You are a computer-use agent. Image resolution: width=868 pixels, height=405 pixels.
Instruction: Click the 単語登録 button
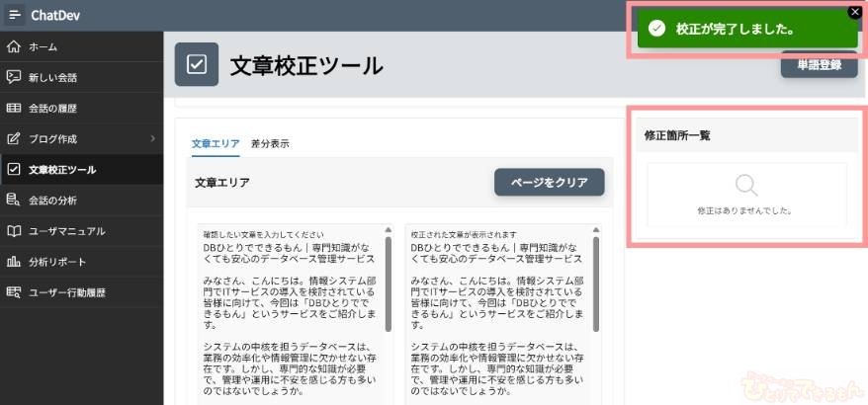tap(819, 66)
